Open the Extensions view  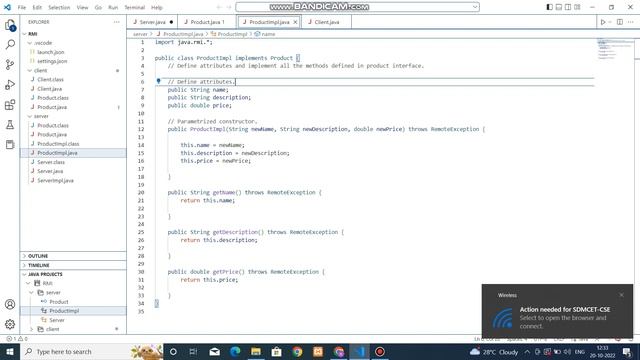[10, 105]
